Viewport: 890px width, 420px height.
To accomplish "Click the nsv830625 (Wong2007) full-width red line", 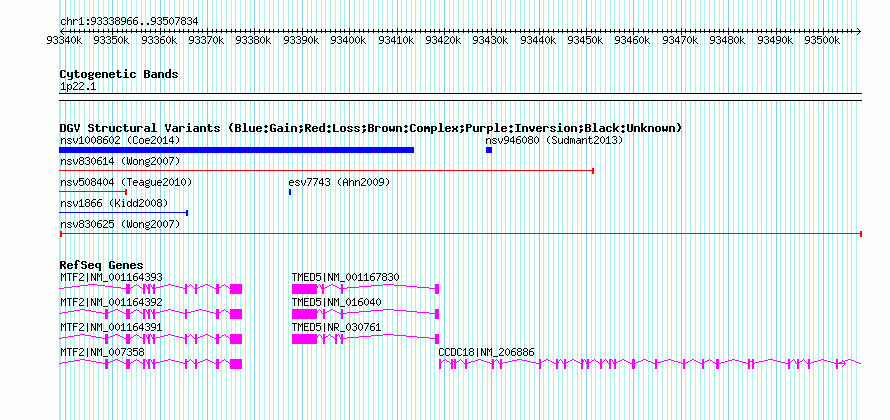I will pyautogui.click(x=461, y=234).
